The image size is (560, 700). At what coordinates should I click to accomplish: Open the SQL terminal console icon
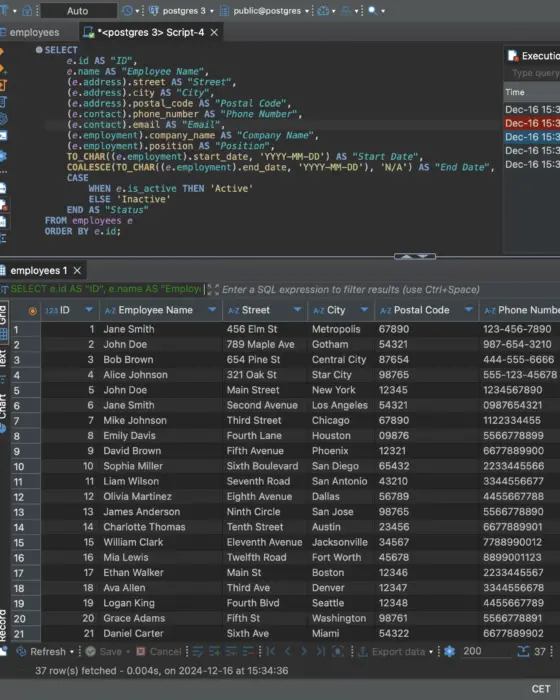coord(3,135)
